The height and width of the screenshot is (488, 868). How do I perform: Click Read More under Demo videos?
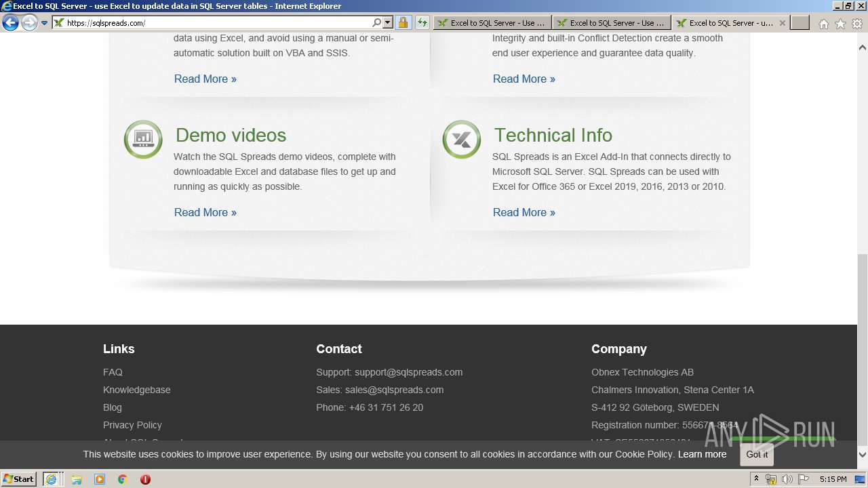coord(205,212)
